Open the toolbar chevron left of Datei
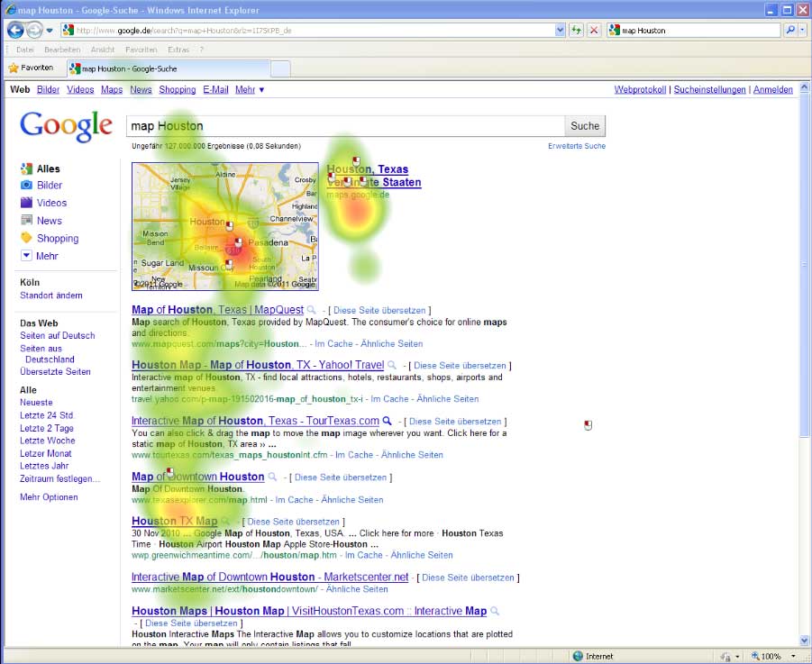The height and width of the screenshot is (664, 812). [x=7, y=50]
